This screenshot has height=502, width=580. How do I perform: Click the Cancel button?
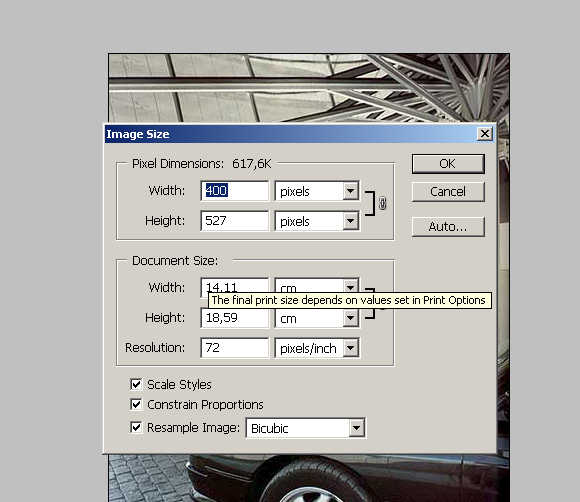click(448, 192)
